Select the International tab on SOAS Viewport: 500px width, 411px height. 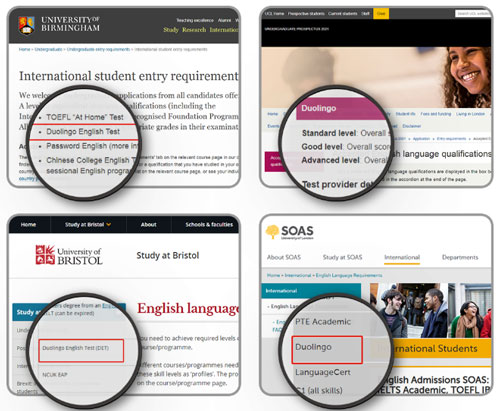402,257
